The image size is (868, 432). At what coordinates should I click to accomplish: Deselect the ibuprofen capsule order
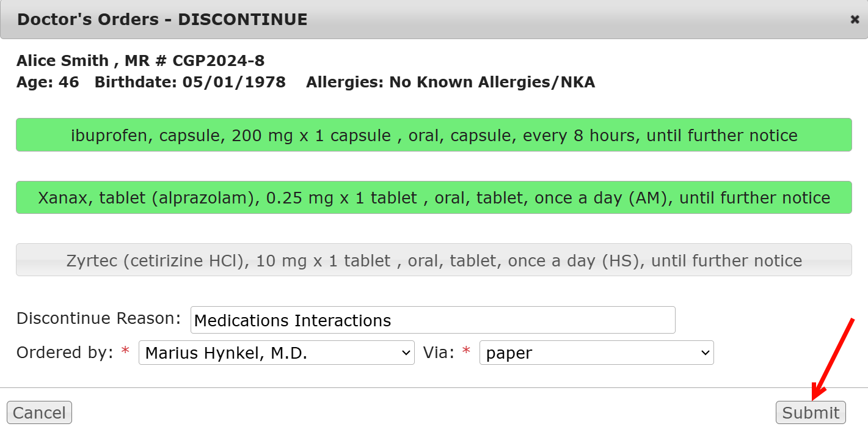pyautogui.click(x=434, y=135)
